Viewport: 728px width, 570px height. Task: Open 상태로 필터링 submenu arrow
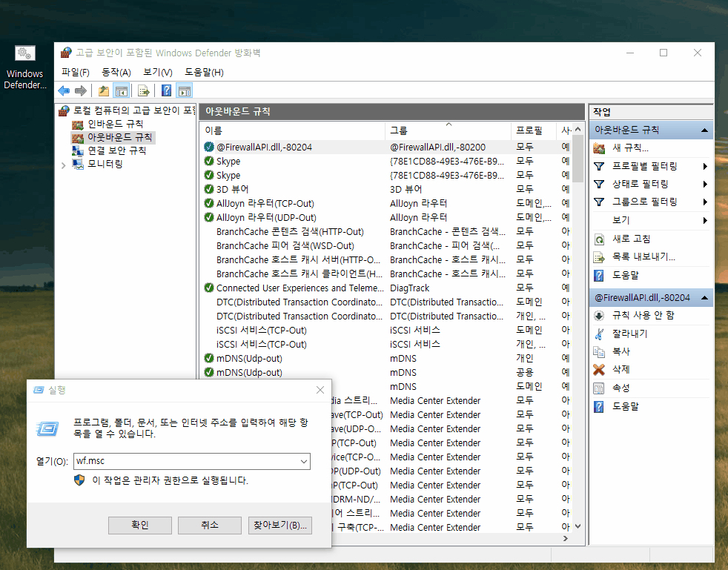705,185
